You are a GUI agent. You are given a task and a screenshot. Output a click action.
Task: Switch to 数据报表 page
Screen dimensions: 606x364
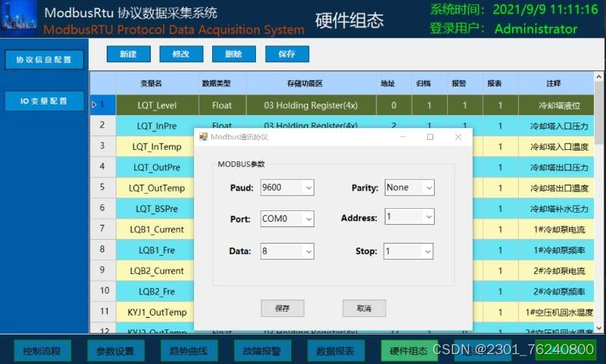[x=336, y=351]
